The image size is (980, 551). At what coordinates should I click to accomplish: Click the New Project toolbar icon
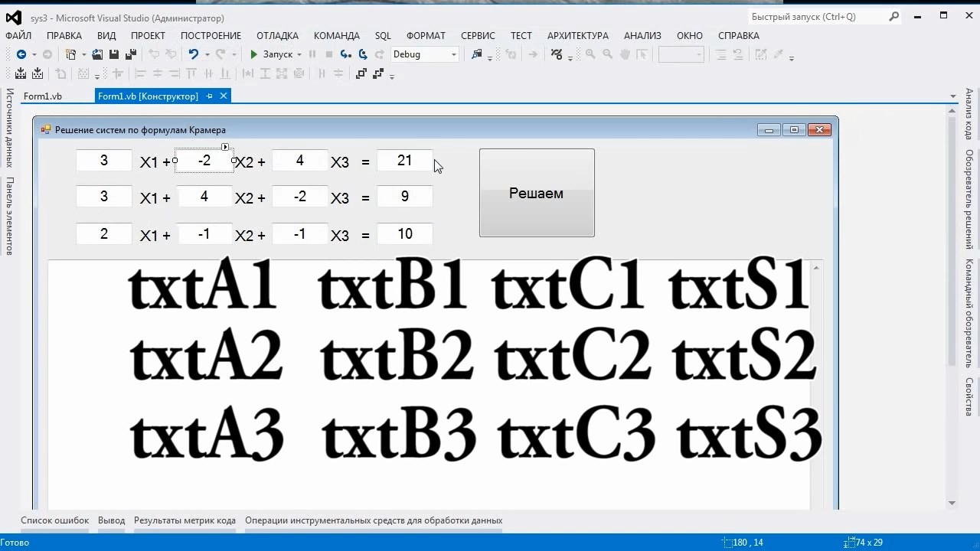coord(70,54)
